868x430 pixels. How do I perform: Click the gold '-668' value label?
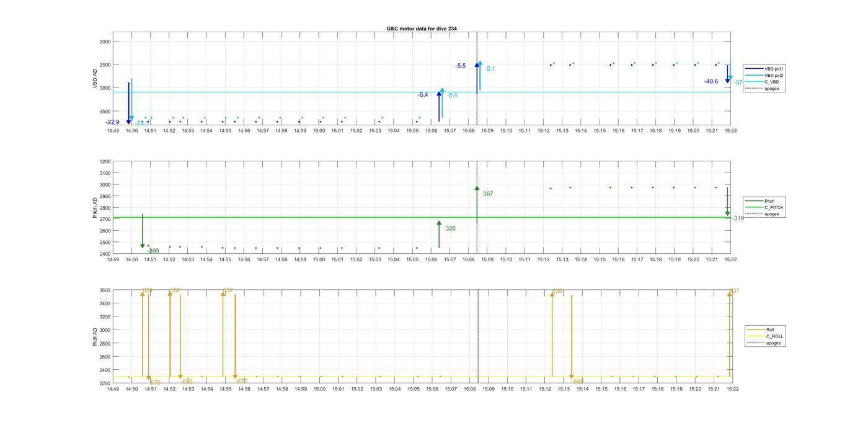click(187, 382)
